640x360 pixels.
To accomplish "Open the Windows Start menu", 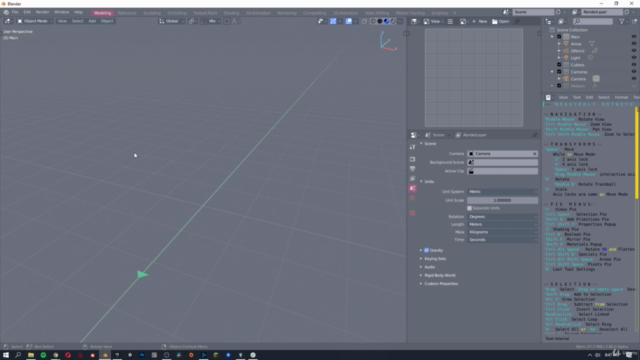I will click(6, 355).
